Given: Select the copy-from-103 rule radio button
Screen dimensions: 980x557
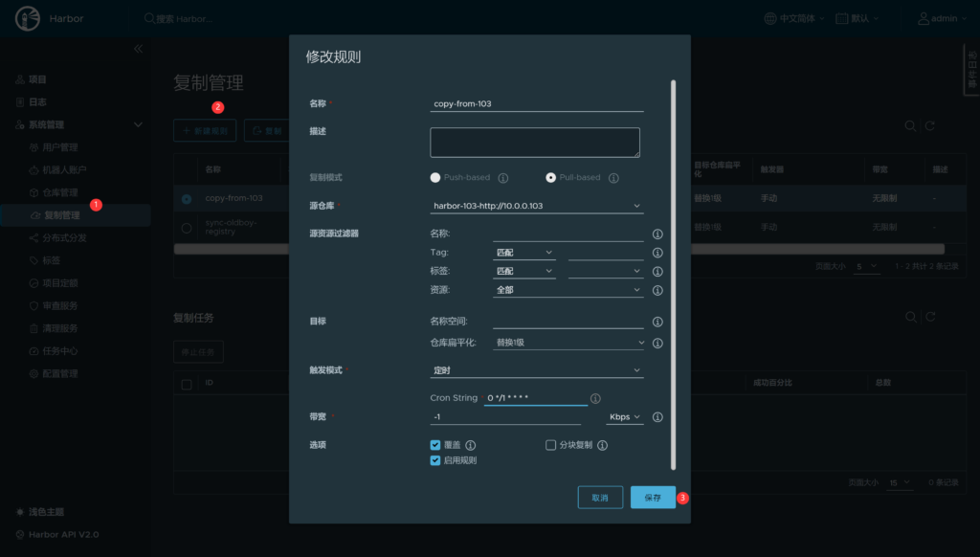Looking at the screenshot, I should (187, 199).
